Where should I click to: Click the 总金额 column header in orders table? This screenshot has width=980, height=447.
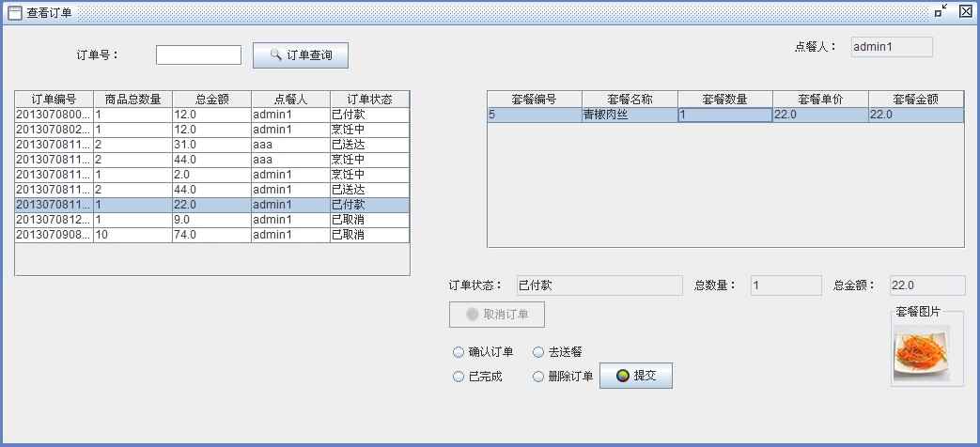pyautogui.click(x=211, y=100)
